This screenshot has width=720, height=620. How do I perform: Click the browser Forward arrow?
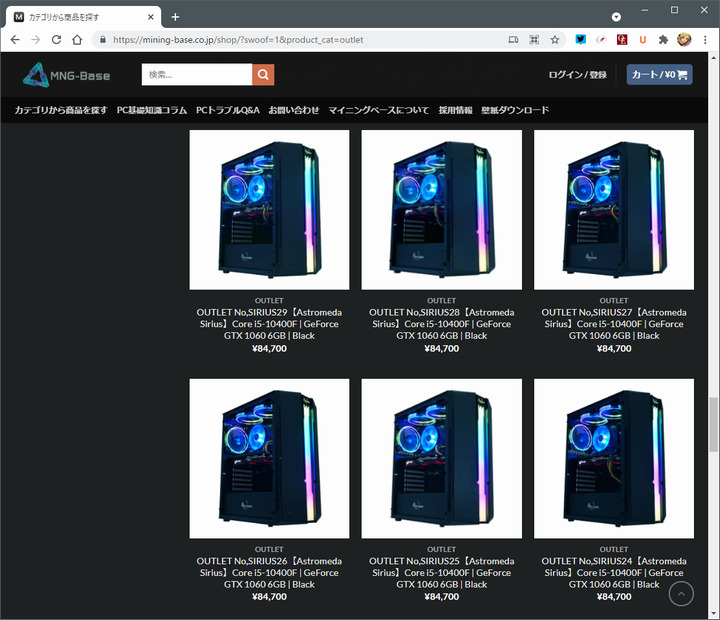(36, 40)
